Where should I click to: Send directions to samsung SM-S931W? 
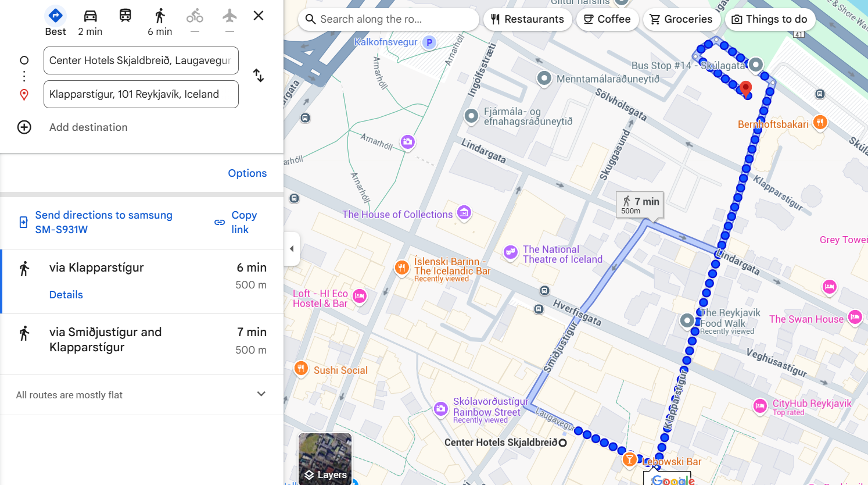104,222
